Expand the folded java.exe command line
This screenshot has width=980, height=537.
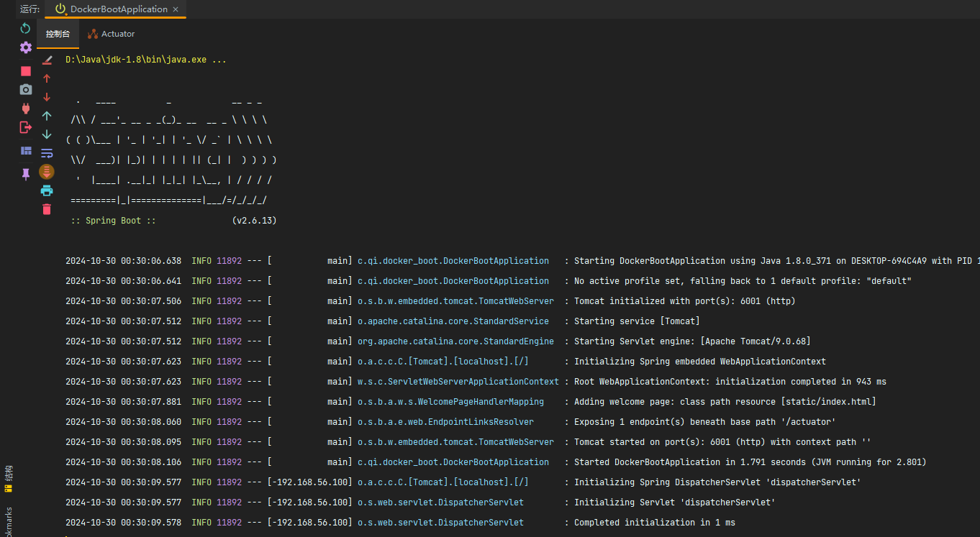[146, 60]
